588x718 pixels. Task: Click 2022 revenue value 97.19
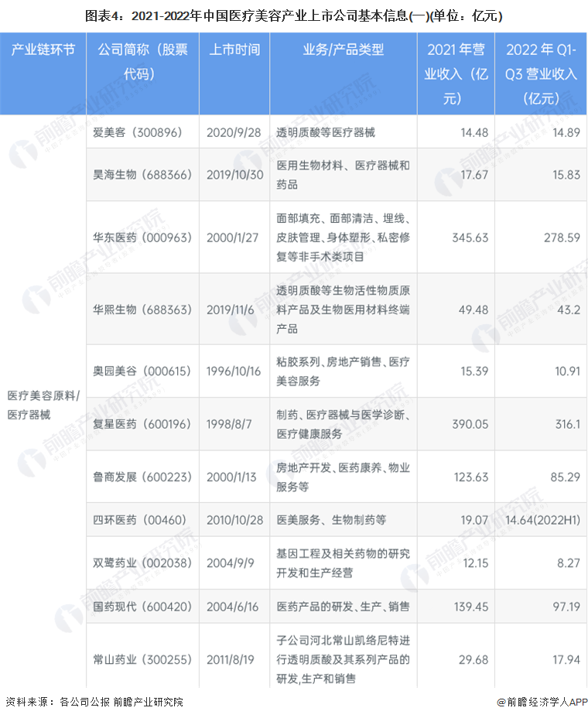[566, 607]
